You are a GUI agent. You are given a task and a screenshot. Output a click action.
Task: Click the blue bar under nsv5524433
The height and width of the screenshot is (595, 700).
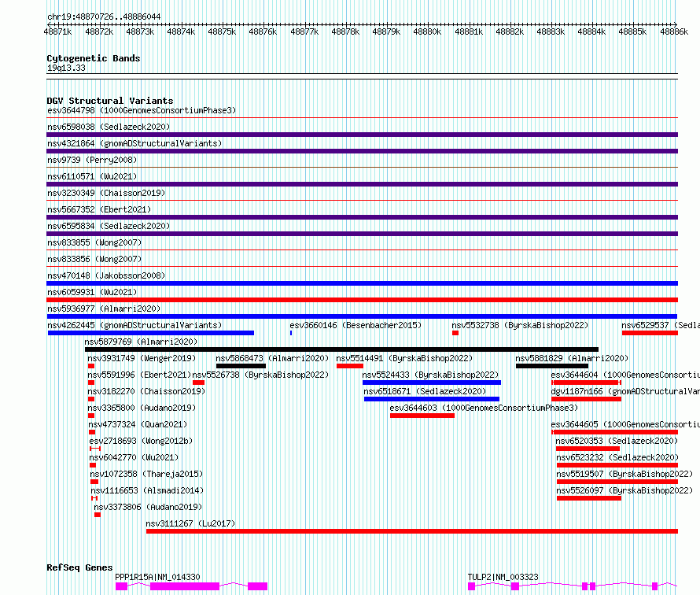tap(432, 382)
